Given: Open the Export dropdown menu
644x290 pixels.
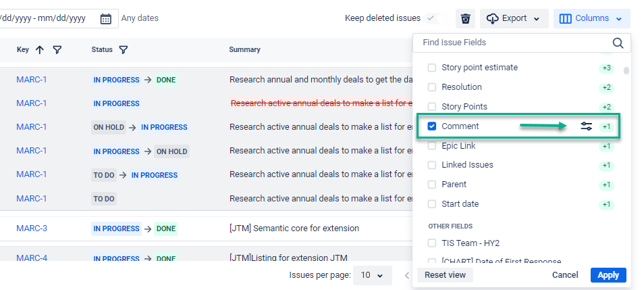Looking at the screenshot, I should (x=537, y=19).
